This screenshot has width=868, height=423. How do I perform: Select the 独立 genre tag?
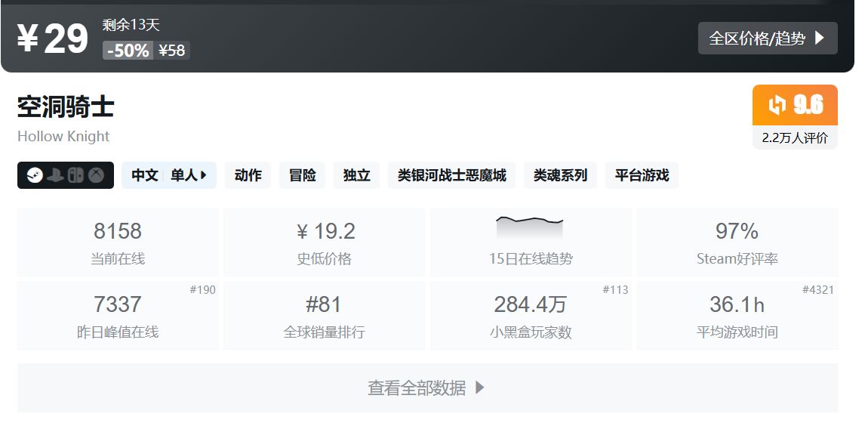click(x=356, y=175)
